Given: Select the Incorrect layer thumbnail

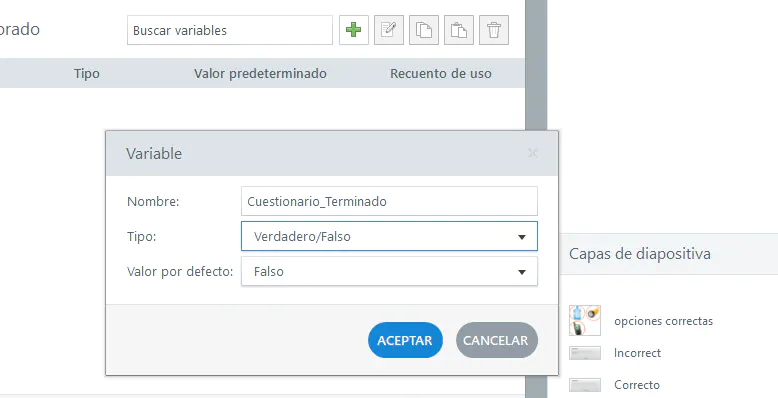Looking at the screenshot, I should (584, 353).
